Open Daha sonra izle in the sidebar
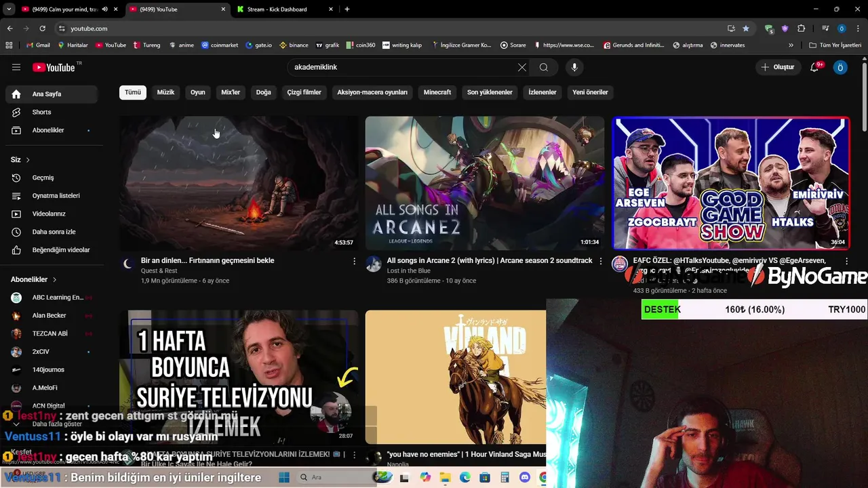The image size is (868, 488). 52,232
